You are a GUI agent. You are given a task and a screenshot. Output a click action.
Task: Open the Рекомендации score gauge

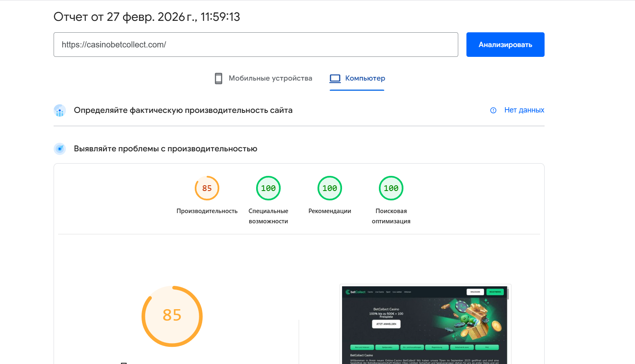click(x=330, y=188)
